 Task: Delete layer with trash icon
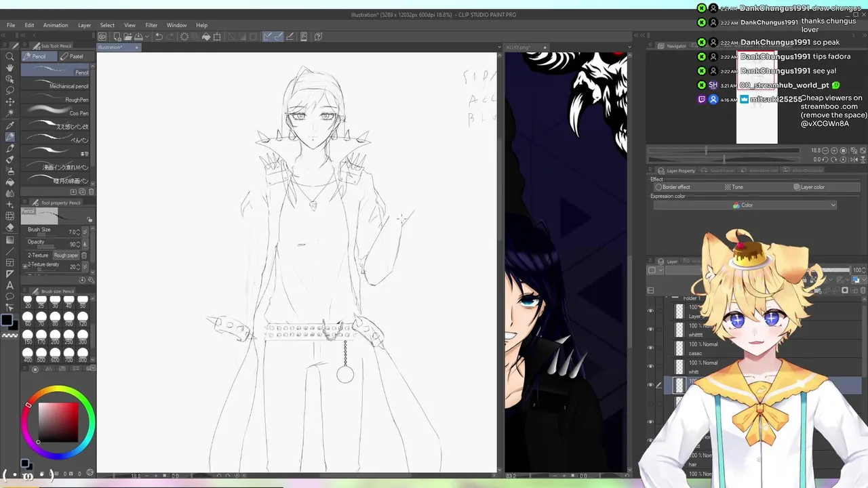(x=863, y=290)
